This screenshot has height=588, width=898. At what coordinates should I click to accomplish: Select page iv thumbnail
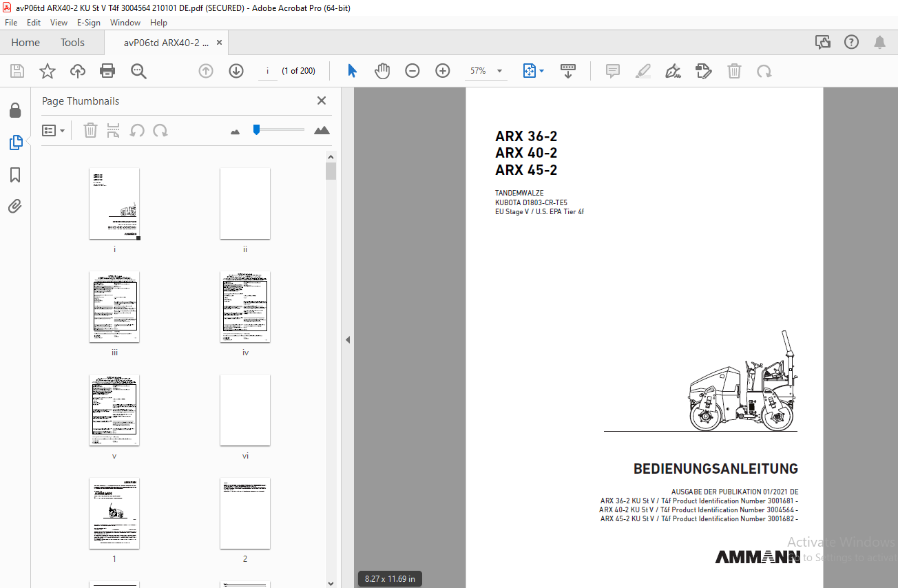point(245,307)
